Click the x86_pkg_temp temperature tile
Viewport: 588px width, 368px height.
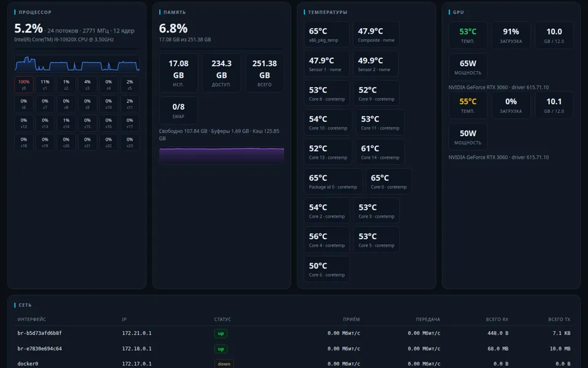[x=326, y=34]
